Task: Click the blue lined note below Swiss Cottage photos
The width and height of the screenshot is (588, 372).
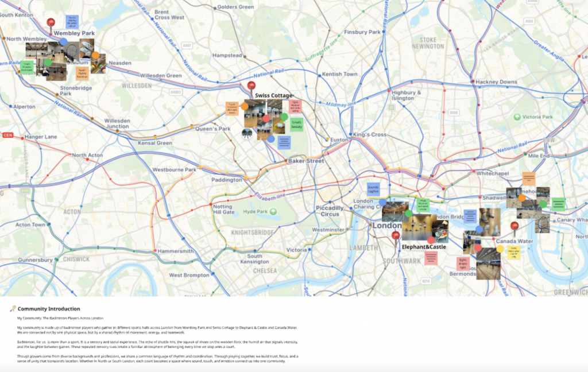Action: (x=284, y=142)
